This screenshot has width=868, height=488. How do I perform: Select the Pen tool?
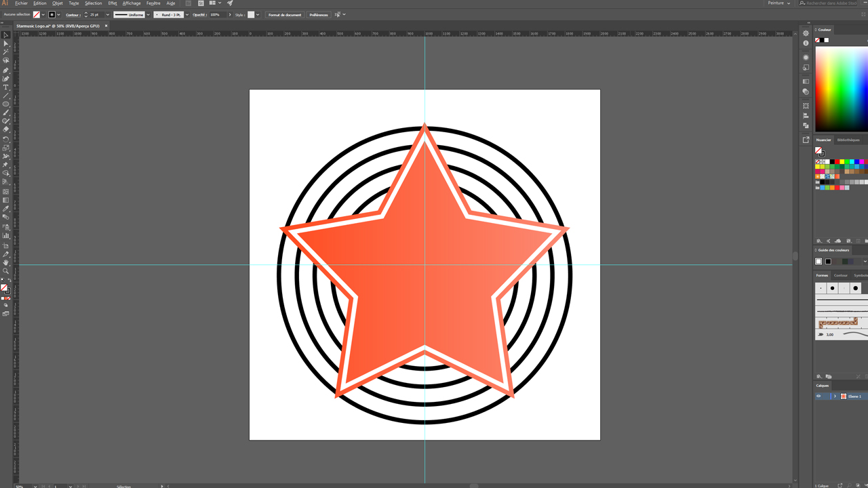pos(6,70)
